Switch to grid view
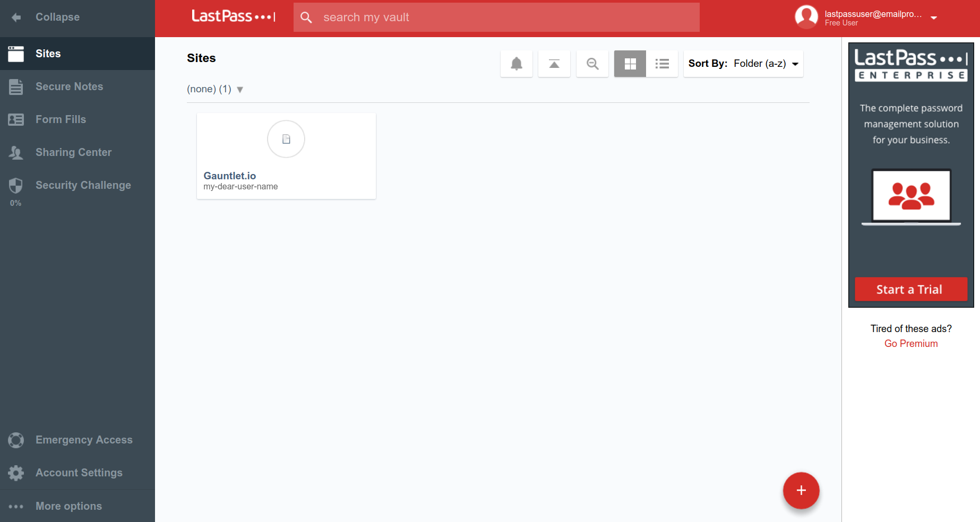 (630, 64)
